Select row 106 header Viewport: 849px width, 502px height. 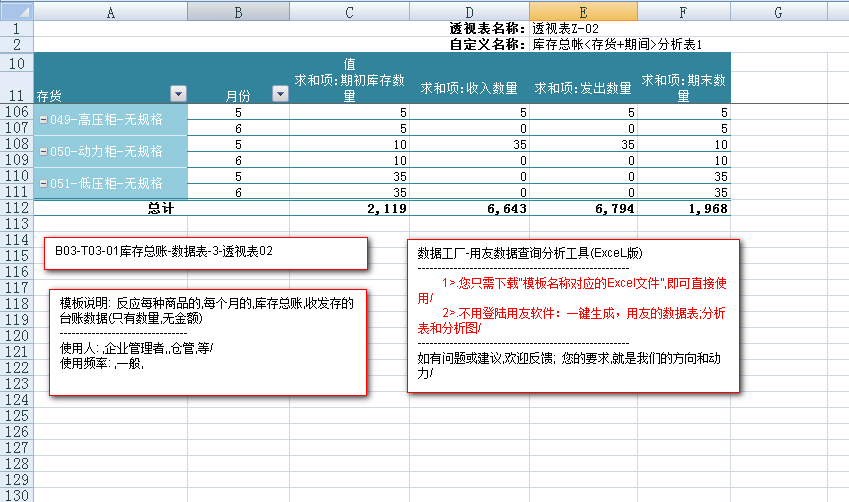tap(16, 113)
